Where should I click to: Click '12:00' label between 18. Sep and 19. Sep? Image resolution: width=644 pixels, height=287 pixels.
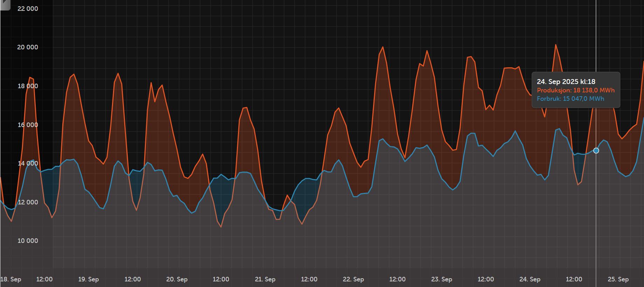[x=44, y=279]
